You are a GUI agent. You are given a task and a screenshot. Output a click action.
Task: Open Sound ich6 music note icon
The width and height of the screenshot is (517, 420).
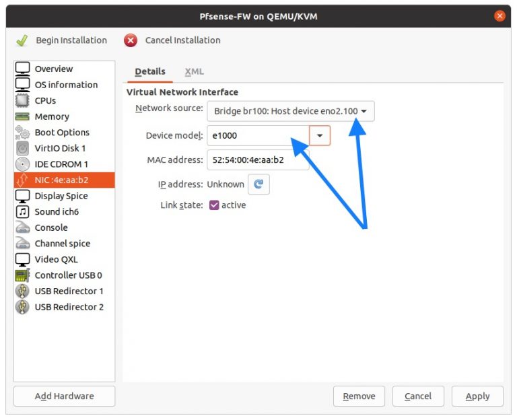22,211
